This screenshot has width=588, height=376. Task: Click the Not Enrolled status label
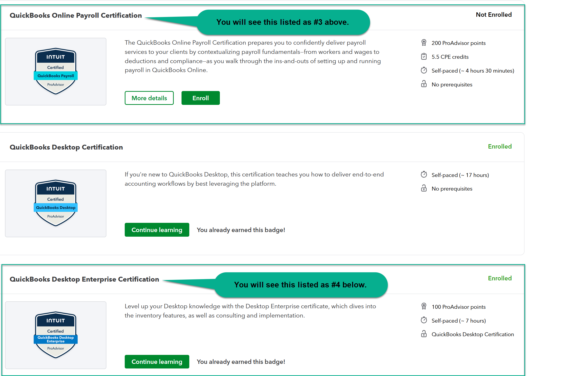coord(494,15)
